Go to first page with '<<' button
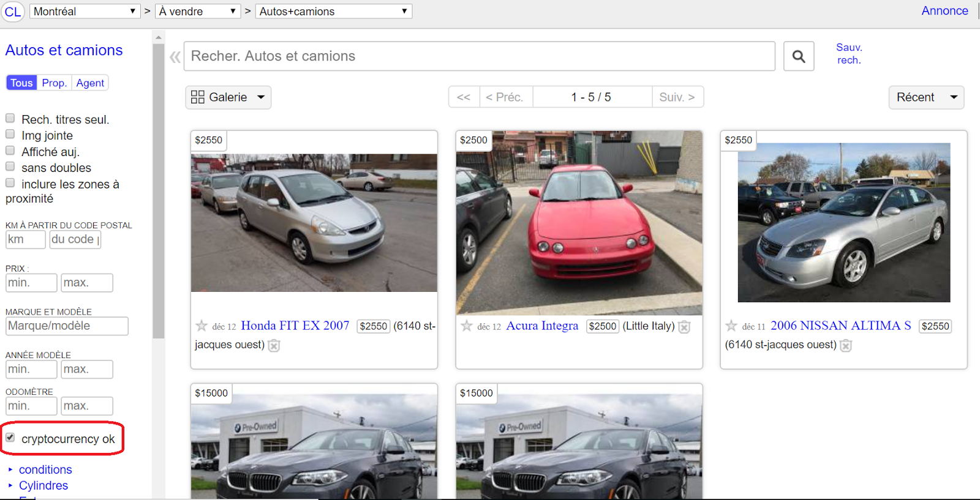 [464, 97]
